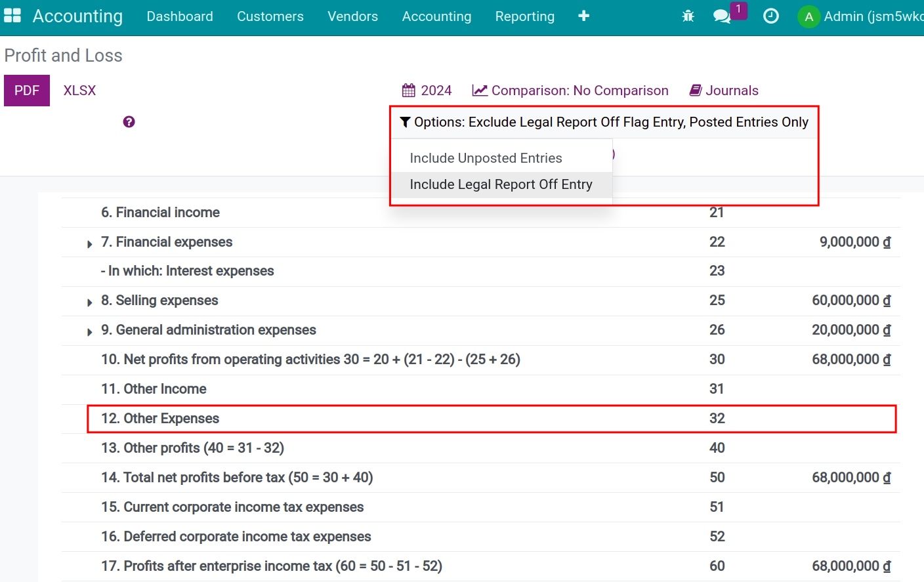Open Comparison: No Comparison filter
Screen dimensions: 924x582
(x=570, y=91)
